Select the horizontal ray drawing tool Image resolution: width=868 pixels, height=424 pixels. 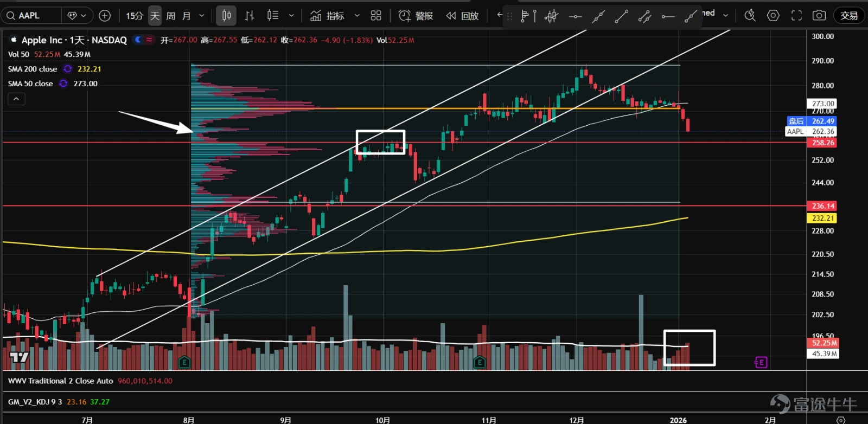(668, 16)
